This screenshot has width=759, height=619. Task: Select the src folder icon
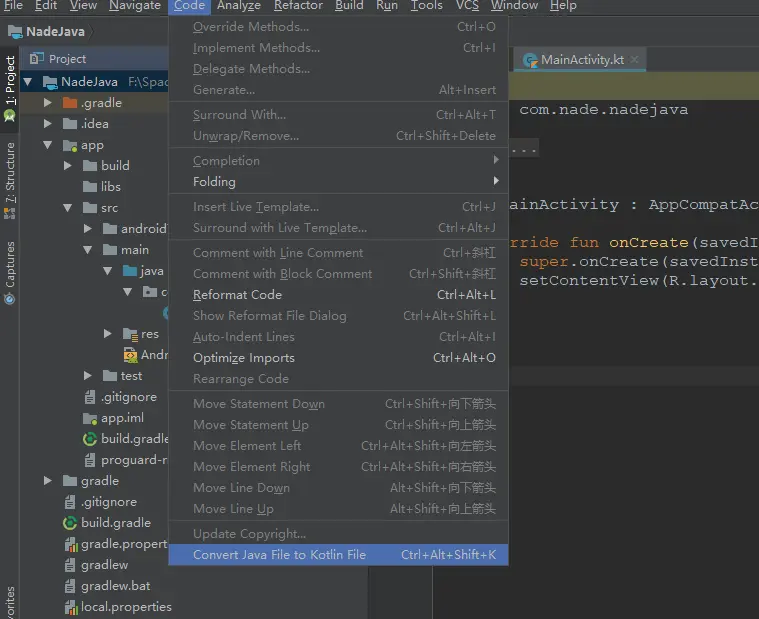[x=90, y=208]
